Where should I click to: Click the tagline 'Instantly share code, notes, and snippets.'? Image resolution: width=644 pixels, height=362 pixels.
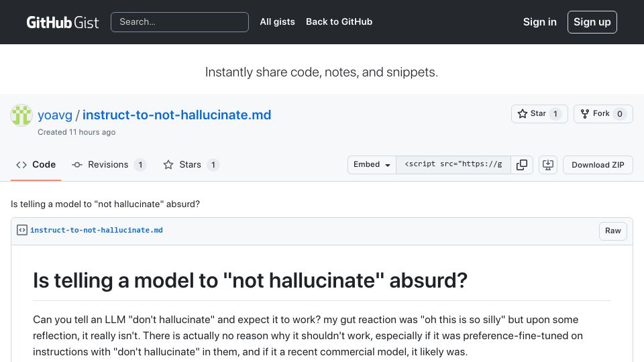click(321, 72)
